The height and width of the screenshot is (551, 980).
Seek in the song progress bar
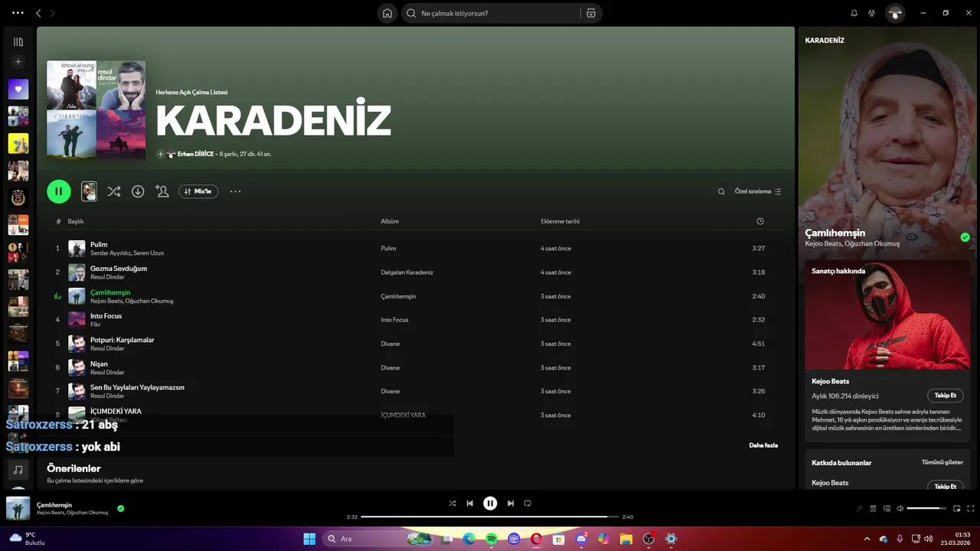490,517
